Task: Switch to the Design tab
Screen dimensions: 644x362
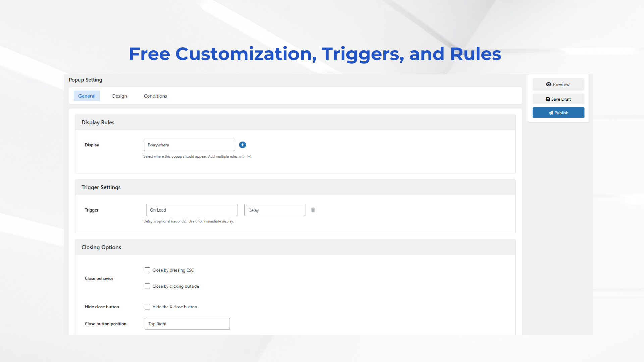Action: point(119,96)
